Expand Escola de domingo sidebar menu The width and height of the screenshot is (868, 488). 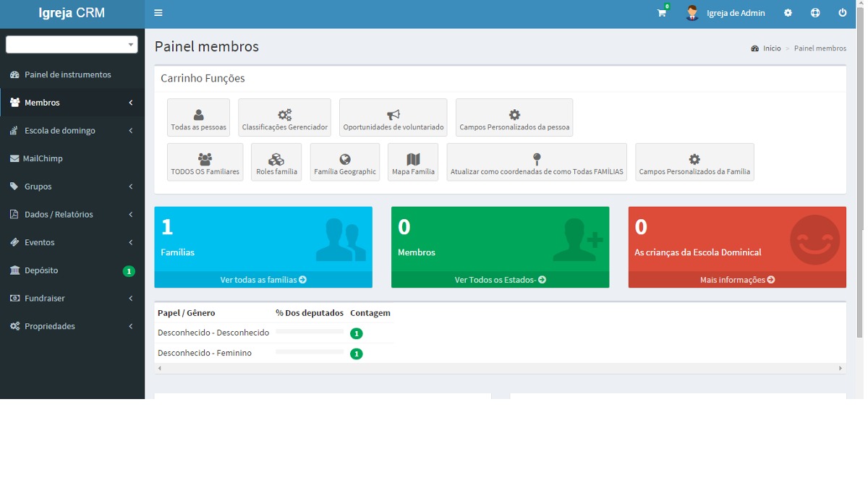click(x=71, y=131)
